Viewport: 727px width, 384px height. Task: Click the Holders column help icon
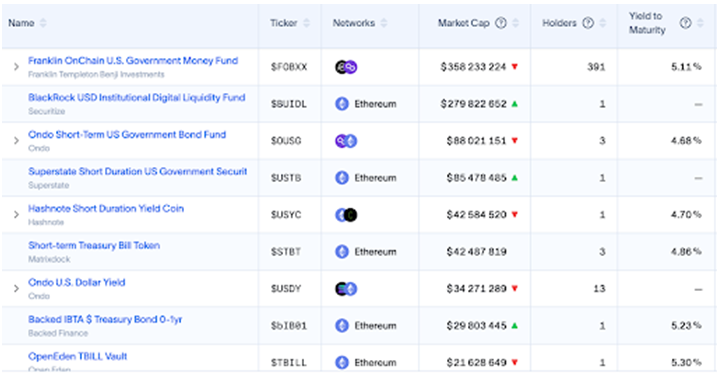588,23
